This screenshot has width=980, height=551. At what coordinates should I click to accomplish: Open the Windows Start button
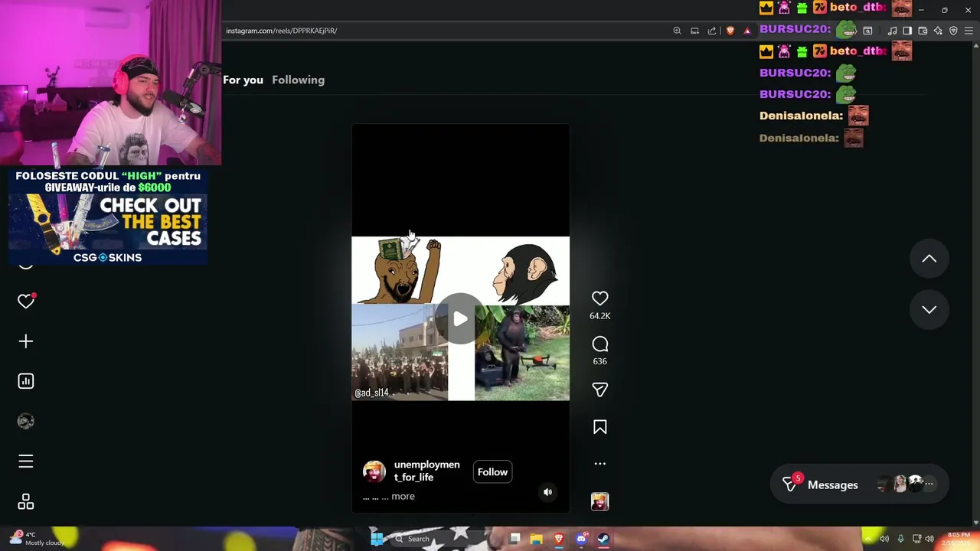(x=376, y=539)
